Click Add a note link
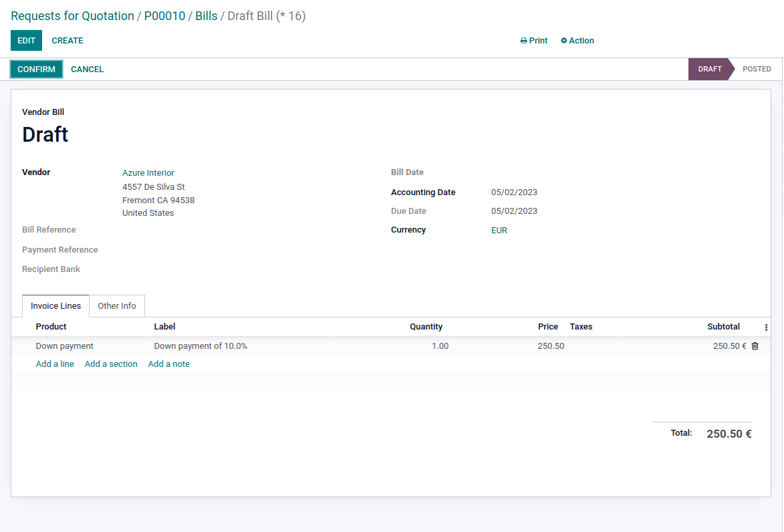This screenshot has width=784, height=532. click(168, 364)
